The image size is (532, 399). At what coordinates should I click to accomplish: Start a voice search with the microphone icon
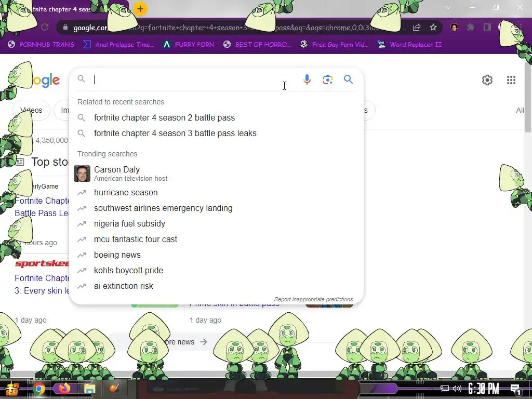[x=307, y=79]
